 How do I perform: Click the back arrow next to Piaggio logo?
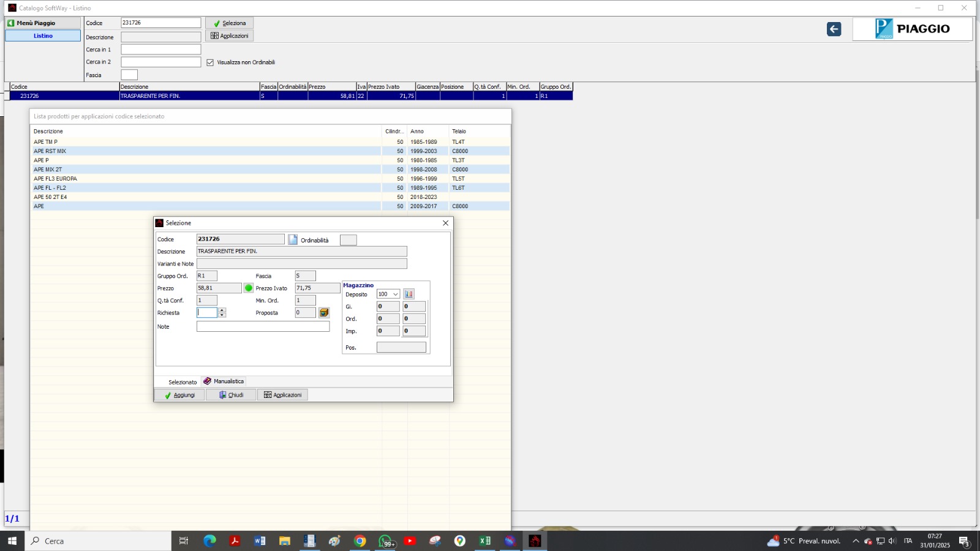pos(834,29)
